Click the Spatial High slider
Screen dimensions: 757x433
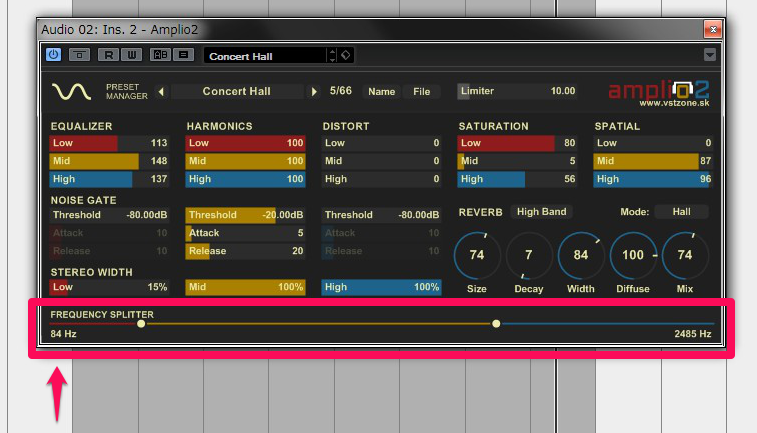653,179
